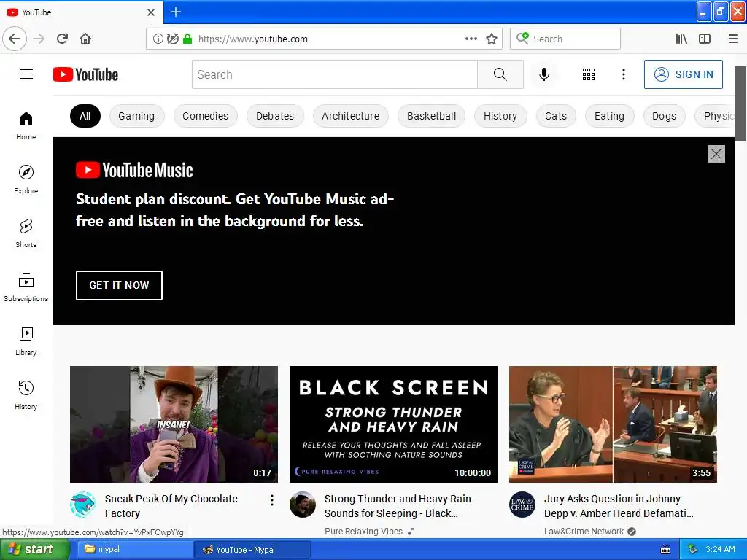Viewport: 747px width, 560px height.
Task: Select the YouTube browser tab
Action: (82, 12)
